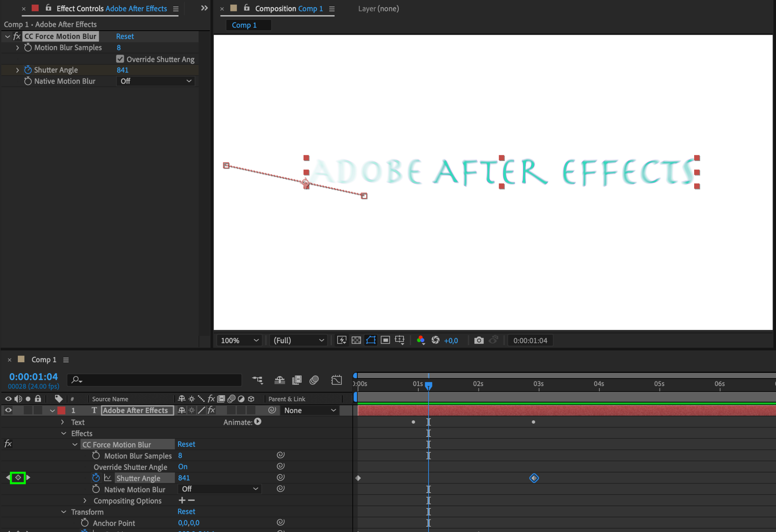Toggle CC Force Motion Blur fx in Effect Controls
The width and height of the screenshot is (776, 532).
click(x=17, y=36)
